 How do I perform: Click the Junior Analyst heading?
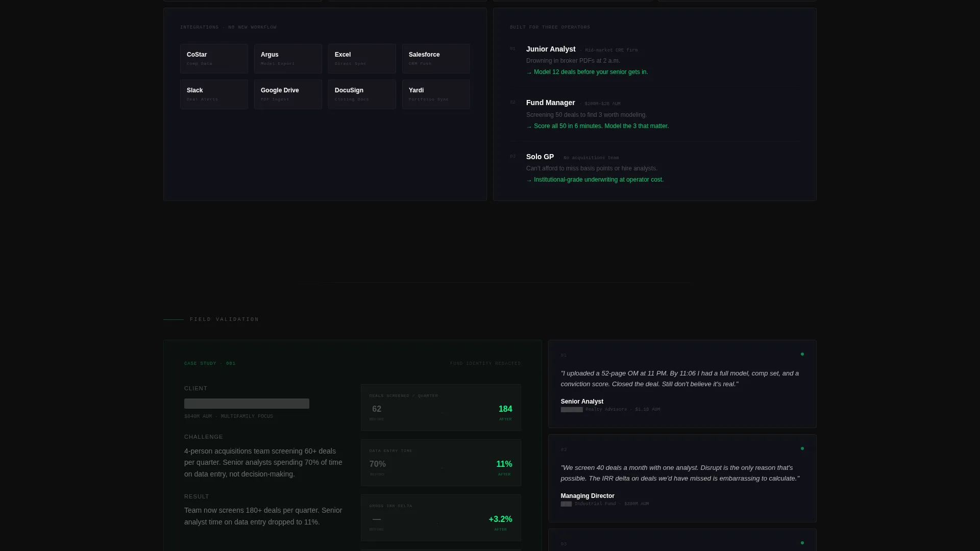point(551,49)
